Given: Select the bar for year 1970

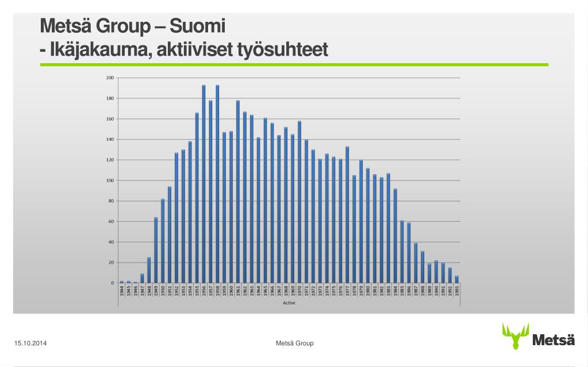Looking at the screenshot, I should (x=299, y=202).
